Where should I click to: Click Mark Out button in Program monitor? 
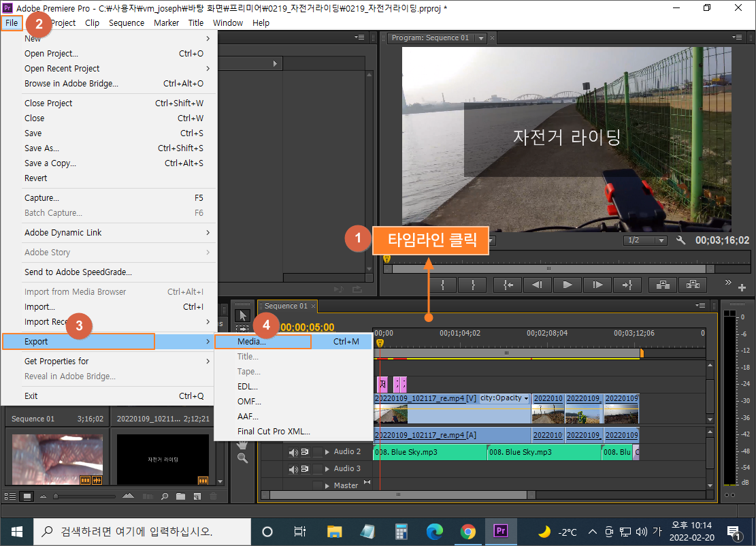point(472,285)
